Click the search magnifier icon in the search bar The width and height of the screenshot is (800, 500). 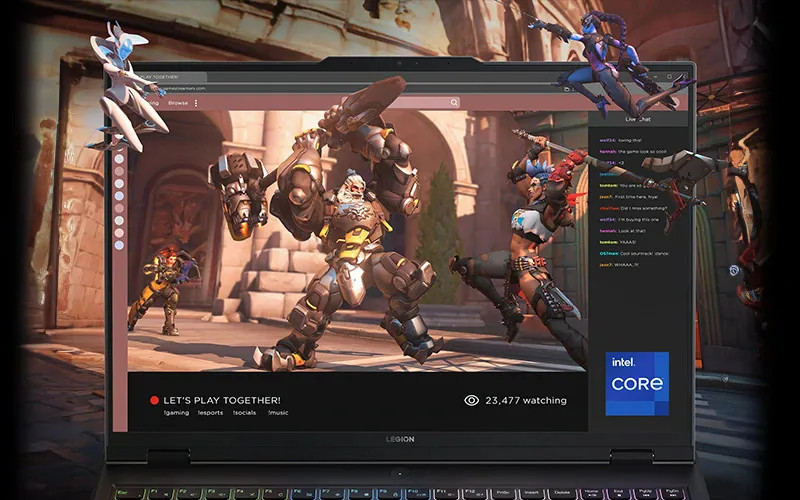pos(454,102)
